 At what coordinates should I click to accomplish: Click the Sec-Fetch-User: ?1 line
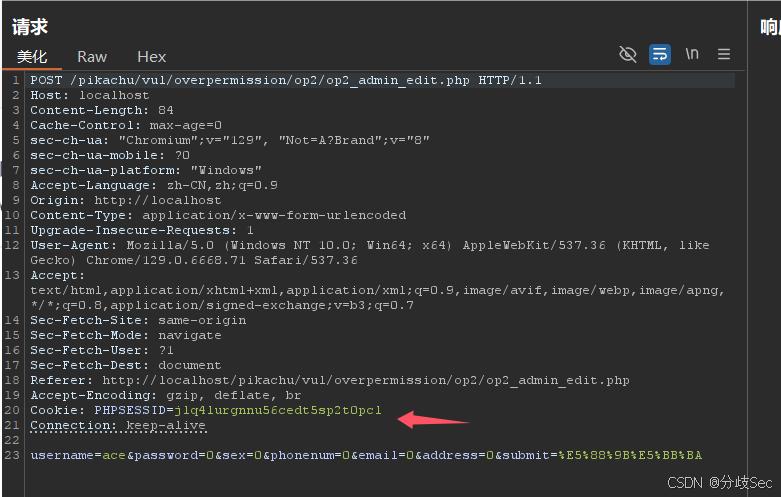click(x=102, y=350)
